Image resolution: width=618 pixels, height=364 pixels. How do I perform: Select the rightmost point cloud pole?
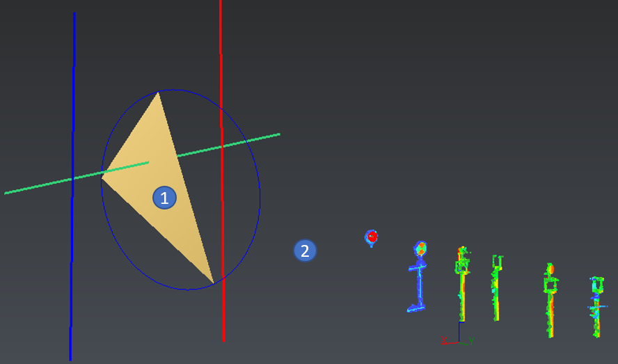pyautogui.click(x=596, y=306)
